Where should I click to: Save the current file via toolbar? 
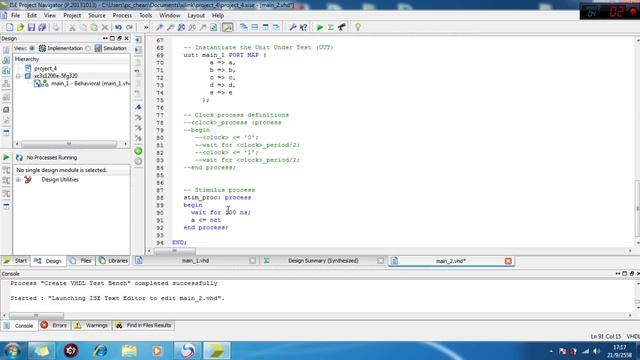(x=31, y=27)
